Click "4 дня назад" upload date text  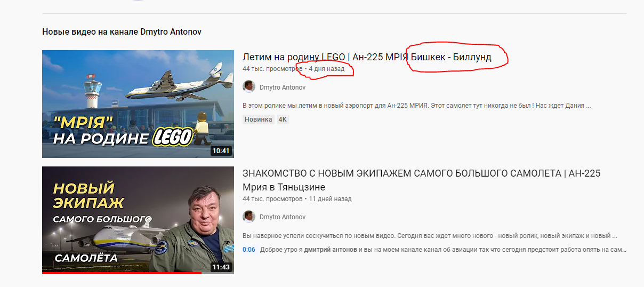(x=327, y=69)
